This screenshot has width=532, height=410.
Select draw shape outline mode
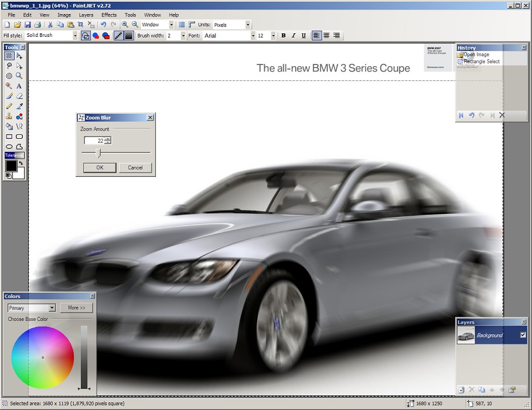point(86,36)
